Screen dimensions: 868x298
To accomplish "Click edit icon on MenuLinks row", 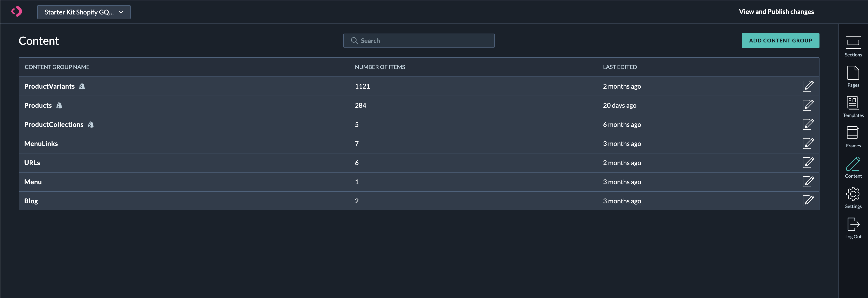I will [x=808, y=144].
